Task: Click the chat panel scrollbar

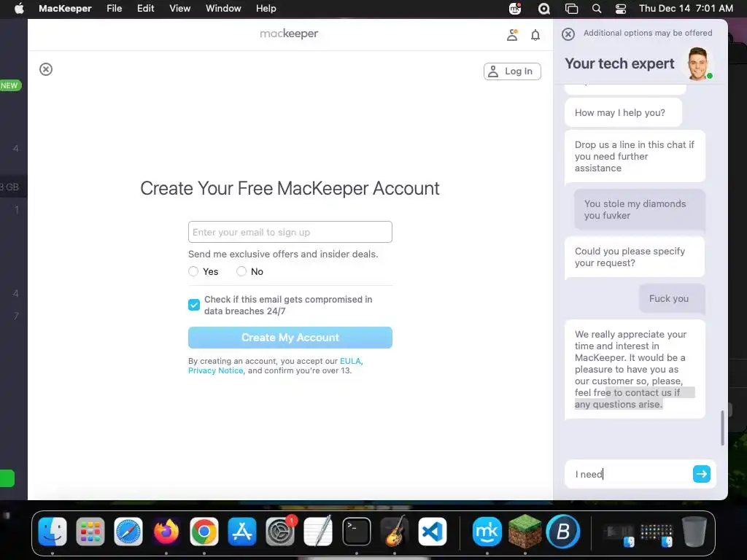Action: [x=722, y=427]
